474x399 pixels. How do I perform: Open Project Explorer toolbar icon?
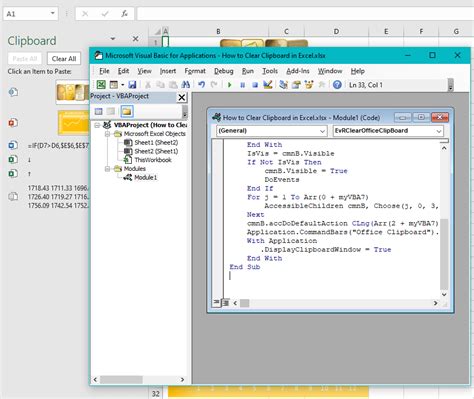[283, 85]
